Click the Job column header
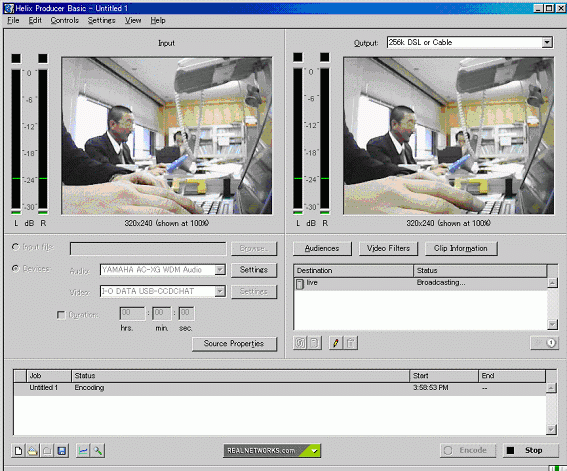Image resolution: width=567 pixels, height=471 pixels. pyautogui.click(x=49, y=376)
